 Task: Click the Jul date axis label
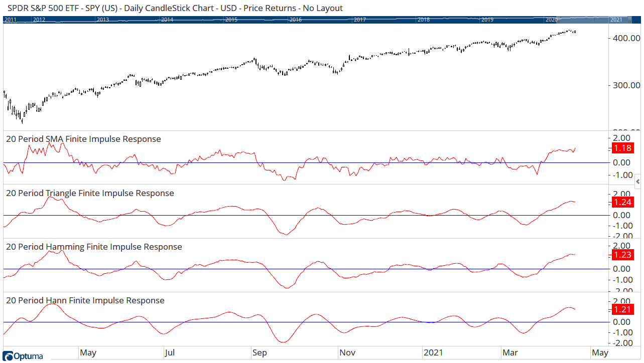(171, 353)
